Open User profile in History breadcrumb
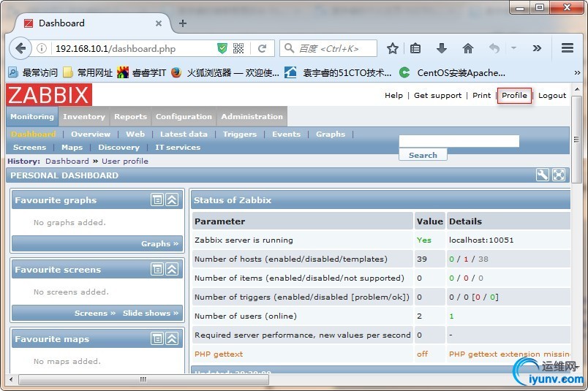Screen dimensions: 588x391 coord(125,162)
